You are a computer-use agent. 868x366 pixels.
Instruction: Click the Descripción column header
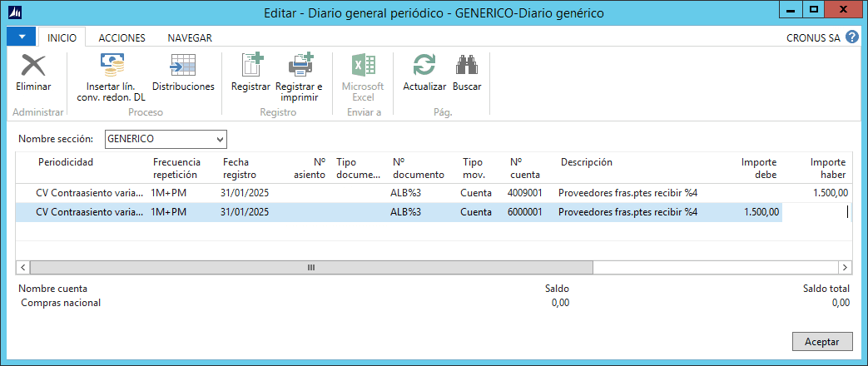click(586, 162)
